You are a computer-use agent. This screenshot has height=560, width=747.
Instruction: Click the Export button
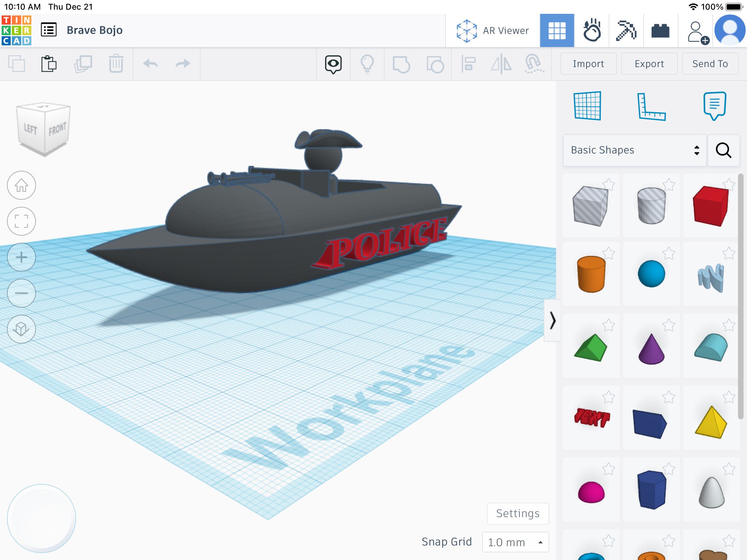tap(649, 64)
